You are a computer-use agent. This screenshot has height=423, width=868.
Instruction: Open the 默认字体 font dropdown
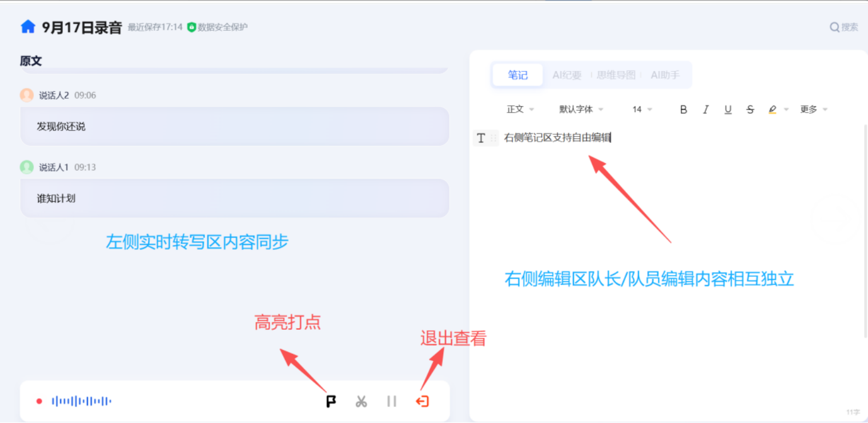point(581,109)
